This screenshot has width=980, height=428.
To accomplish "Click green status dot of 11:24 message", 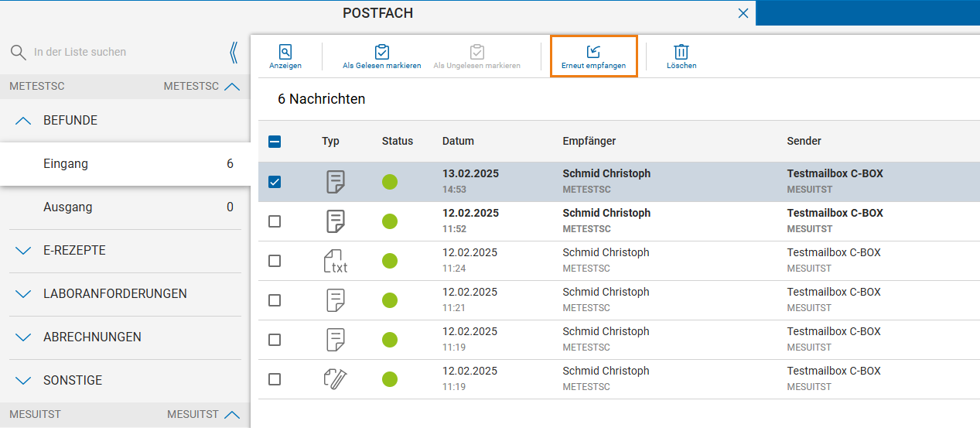I will pyautogui.click(x=390, y=261).
